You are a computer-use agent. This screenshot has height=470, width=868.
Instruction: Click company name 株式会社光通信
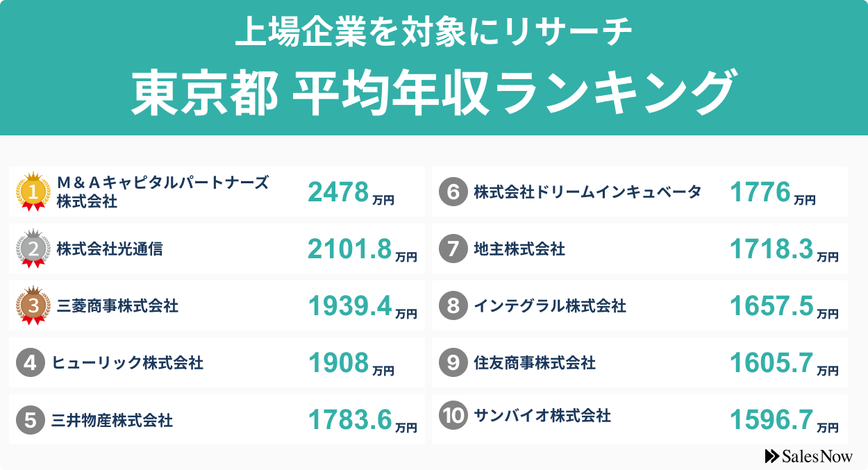pyautogui.click(x=110, y=249)
